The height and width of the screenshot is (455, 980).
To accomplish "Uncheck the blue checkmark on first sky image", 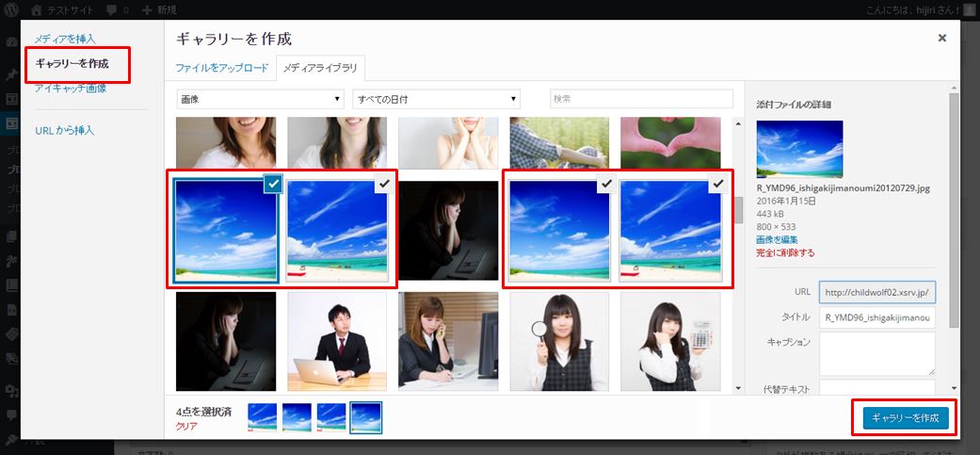I will point(273,184).
